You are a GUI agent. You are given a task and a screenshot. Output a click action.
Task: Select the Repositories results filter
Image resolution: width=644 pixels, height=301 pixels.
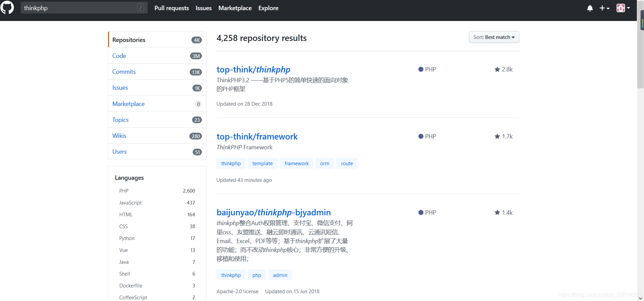click(x=157, y=40)
